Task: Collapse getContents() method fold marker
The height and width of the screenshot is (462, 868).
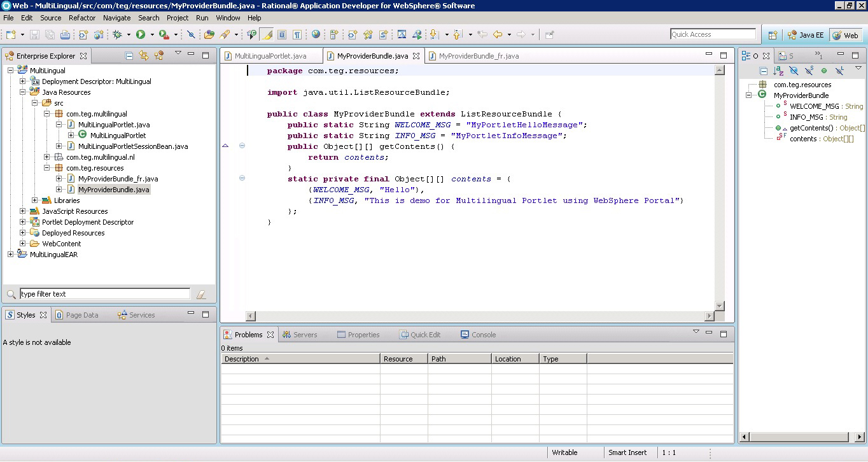Action: point(242,146)
